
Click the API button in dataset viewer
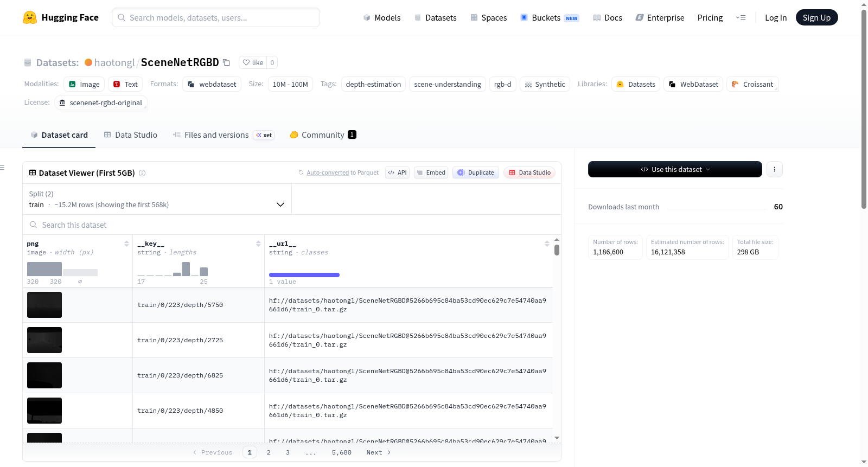[x=397, y=172]
